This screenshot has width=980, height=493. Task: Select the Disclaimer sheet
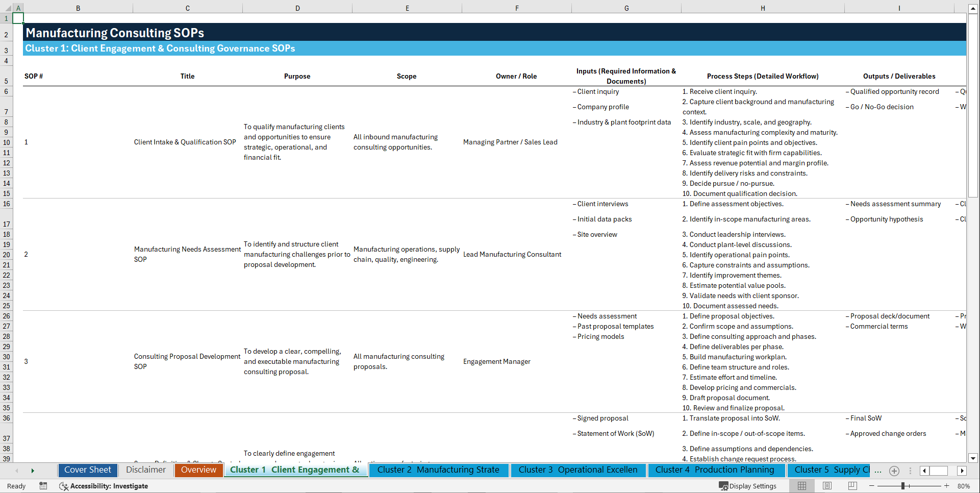pyautogui.click(x=145, y=470)
